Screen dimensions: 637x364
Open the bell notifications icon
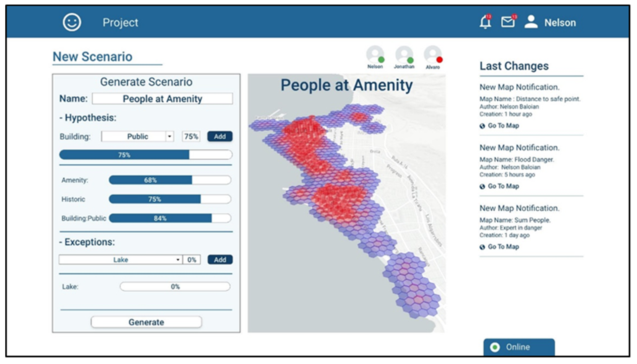point(485,22)
